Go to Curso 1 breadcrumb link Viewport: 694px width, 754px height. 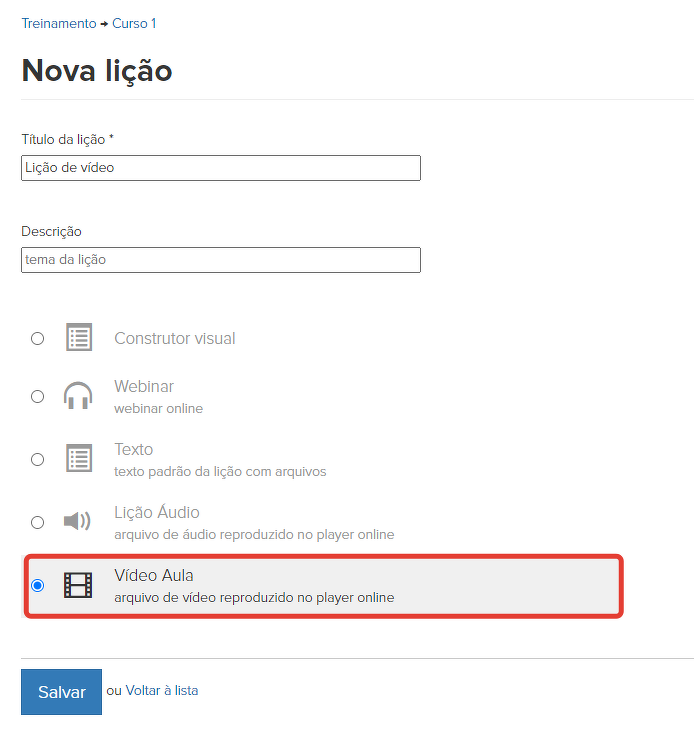pos(134,23)
